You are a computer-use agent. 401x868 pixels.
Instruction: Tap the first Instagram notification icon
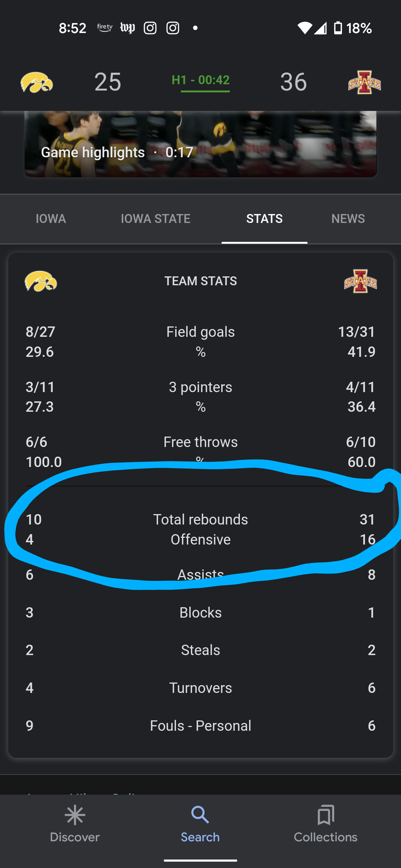point(150,28)
